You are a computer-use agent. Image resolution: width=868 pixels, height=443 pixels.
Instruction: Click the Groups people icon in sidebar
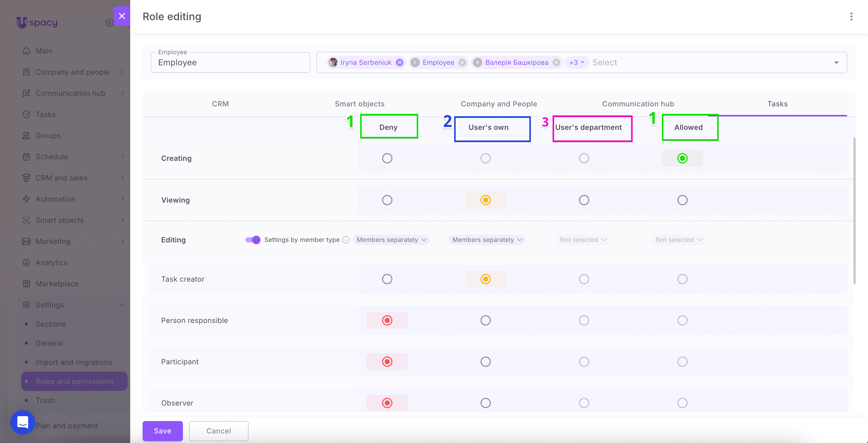coord(26,136)
